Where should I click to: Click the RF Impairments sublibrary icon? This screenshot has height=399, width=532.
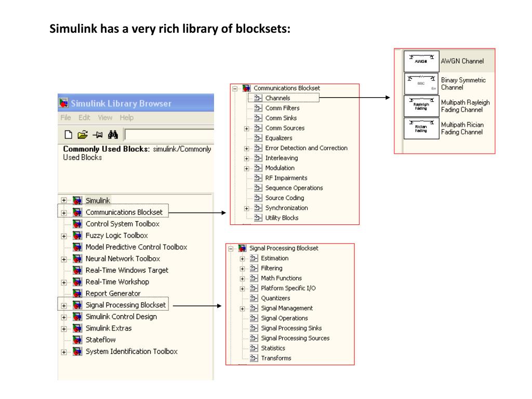click(x=258, y=178)
